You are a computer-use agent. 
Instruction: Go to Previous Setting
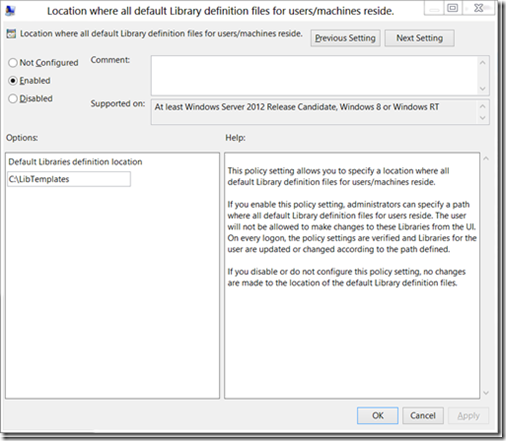345,38
